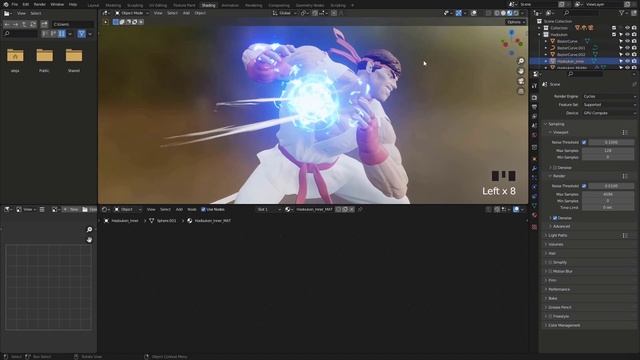Click Render Max Samples 4096 field
This screenshot has height=360, width=640.
coord(608,194)
